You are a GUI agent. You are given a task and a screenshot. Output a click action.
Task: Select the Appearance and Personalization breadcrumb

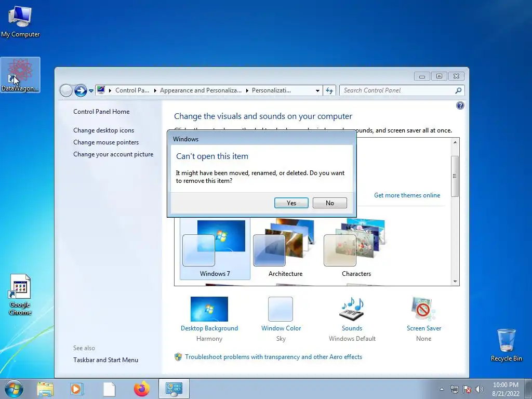point(201,90)
